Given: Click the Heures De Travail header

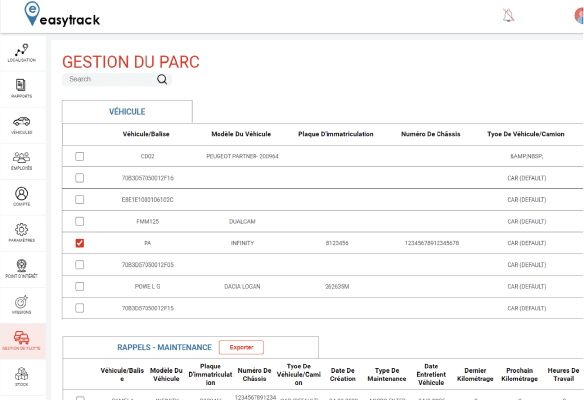Looking at the screenshot, I should click(x=563, y=374).
